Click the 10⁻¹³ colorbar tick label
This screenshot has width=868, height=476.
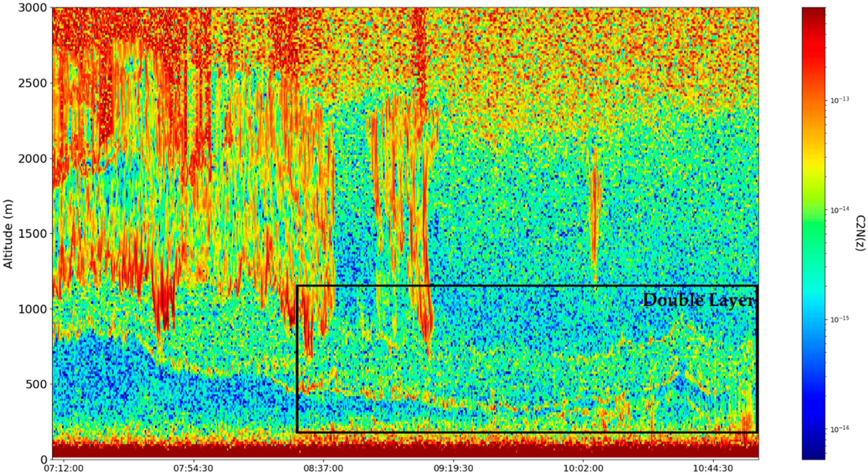(840, 100)
